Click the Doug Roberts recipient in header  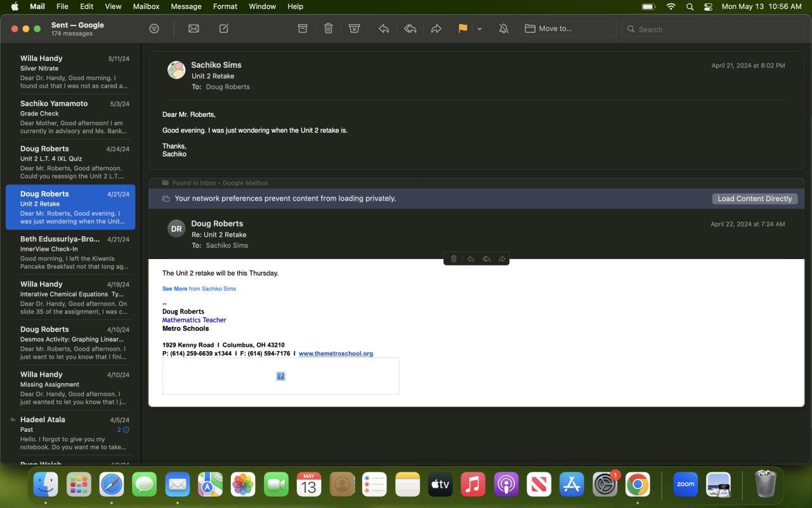(x=228, y=87)
